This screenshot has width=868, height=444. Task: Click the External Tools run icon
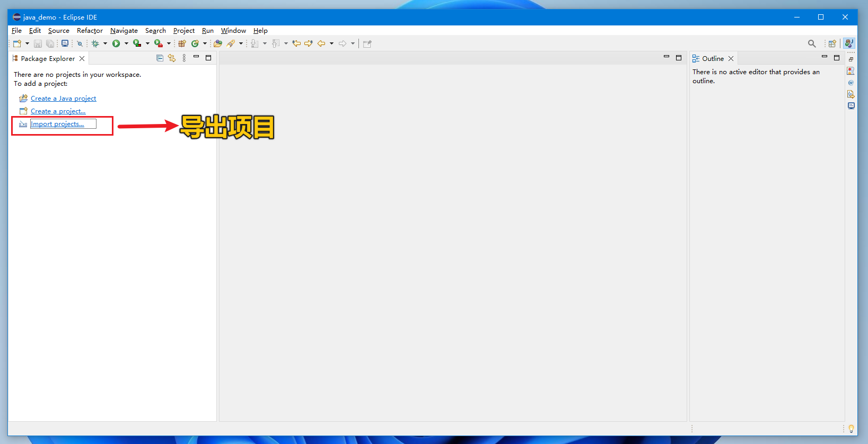159,43
